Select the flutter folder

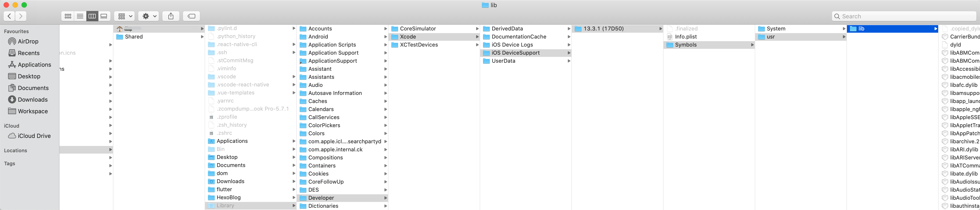click(x=251, y=189)
